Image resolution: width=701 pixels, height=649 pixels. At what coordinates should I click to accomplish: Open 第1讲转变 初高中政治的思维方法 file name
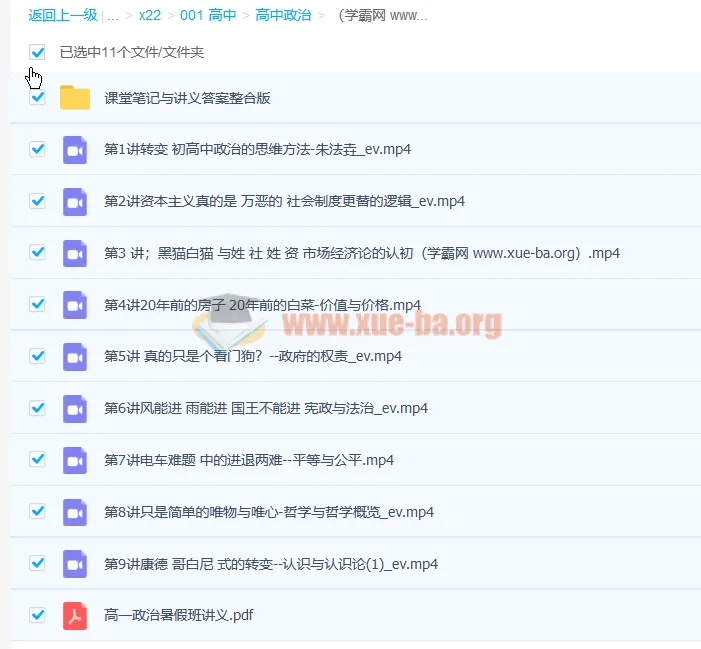tap(258, 149)
